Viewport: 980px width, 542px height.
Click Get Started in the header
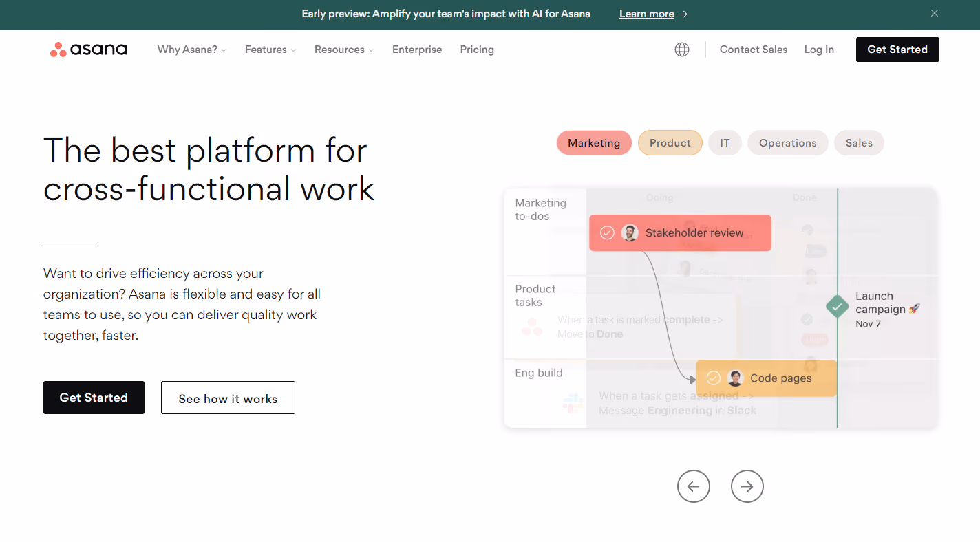tap(897, 50)
